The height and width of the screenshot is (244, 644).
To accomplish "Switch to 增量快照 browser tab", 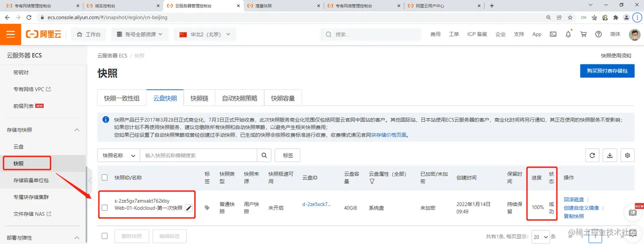I will [284, 6].
